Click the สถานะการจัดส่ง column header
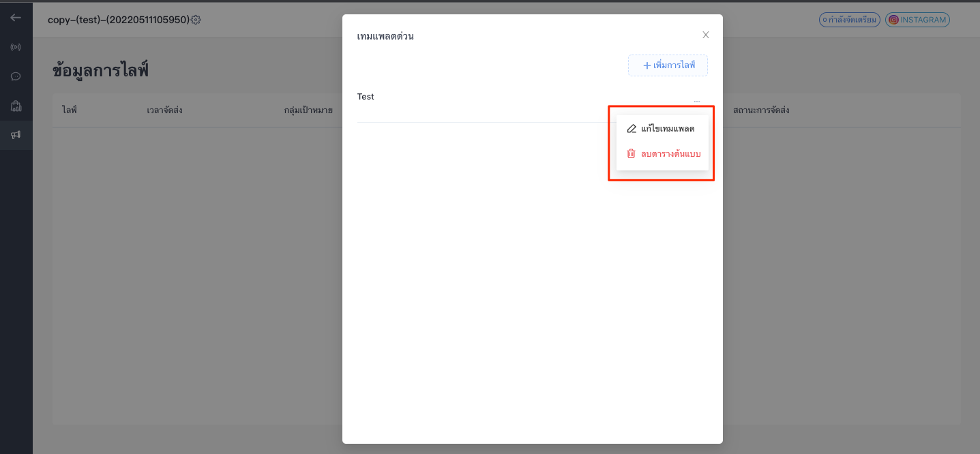Viewport: 980px width, 454px height. pyautogui.click(x=761, y=110)
